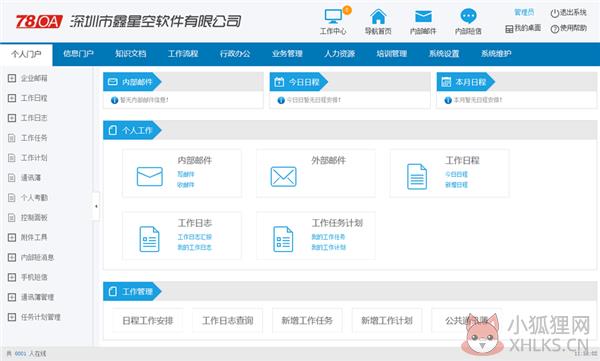600x361 pixels.
Task: Click 今日日程 link in 工作日程 card
Action: click(457, 174)
